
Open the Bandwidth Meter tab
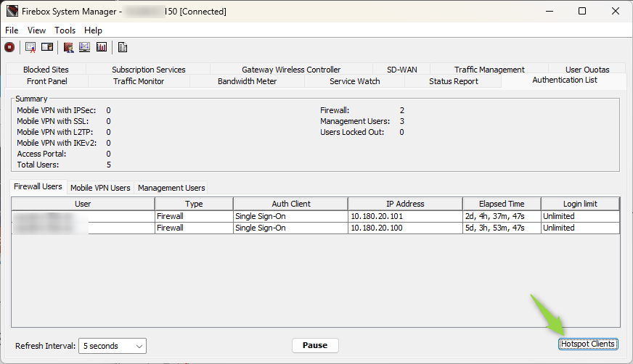click(x=247, y=81)
